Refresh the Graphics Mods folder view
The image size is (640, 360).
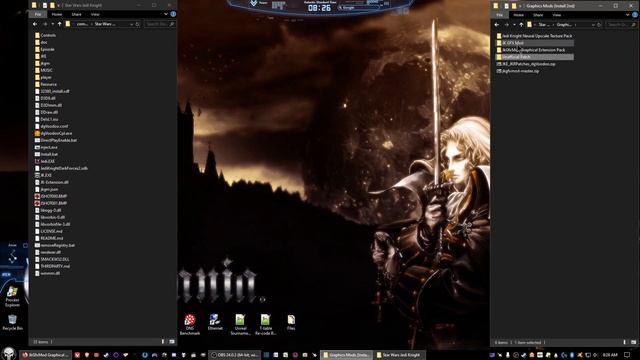599,24
